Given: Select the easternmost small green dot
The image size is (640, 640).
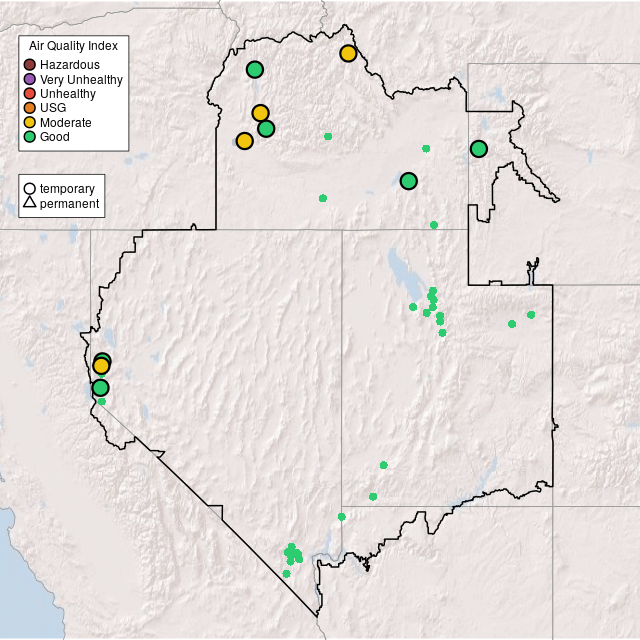Looking at the screenshot, I should click(x=531, y=315).
